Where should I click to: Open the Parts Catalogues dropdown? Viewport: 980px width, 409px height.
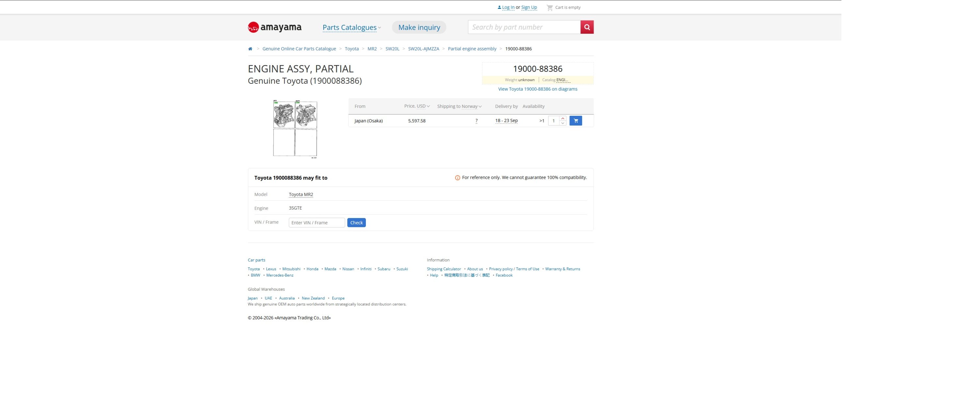pyautogui.click(x=351, y=27)
